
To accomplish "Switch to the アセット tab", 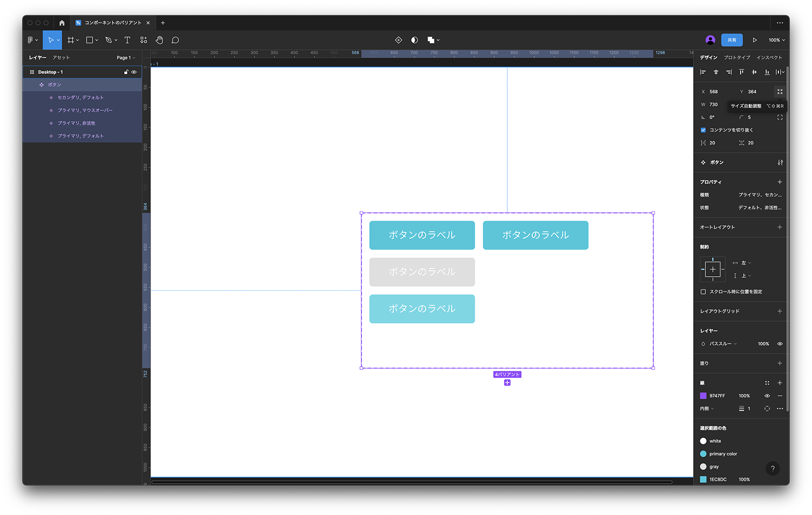I will point(61,57).
